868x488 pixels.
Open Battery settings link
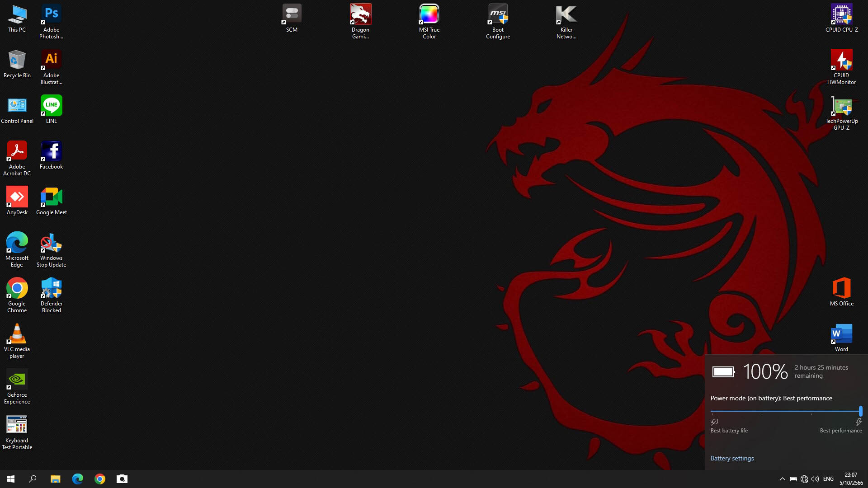732,458
